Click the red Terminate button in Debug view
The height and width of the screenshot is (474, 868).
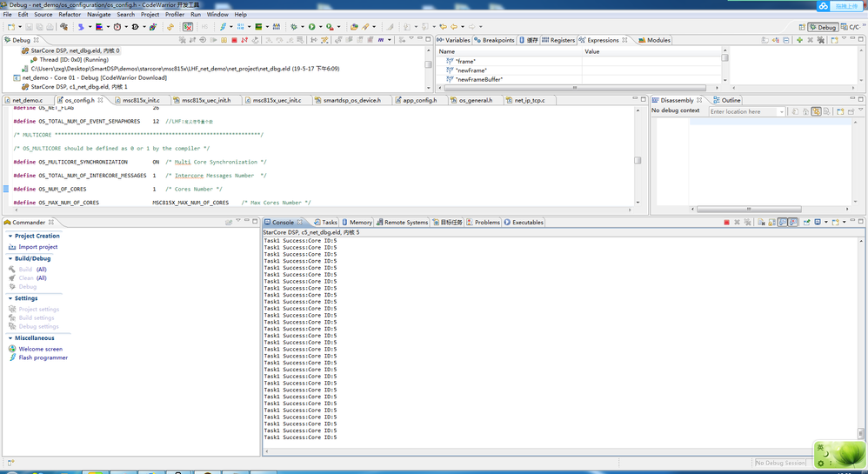[x=234, y=40]
